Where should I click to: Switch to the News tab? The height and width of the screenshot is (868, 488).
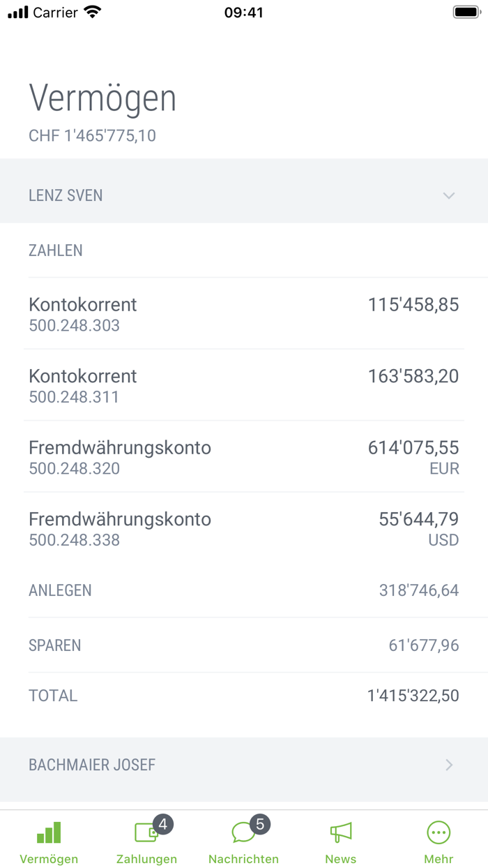(341, 841)
